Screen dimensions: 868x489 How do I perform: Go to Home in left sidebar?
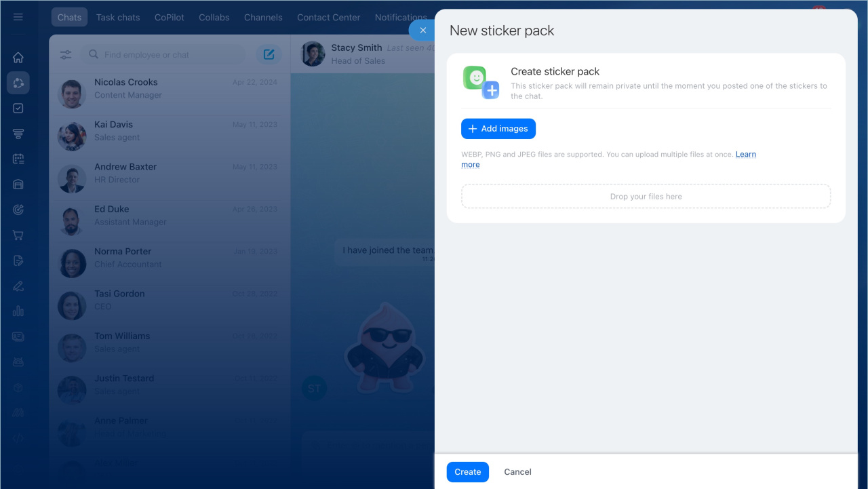click(18, 58)
